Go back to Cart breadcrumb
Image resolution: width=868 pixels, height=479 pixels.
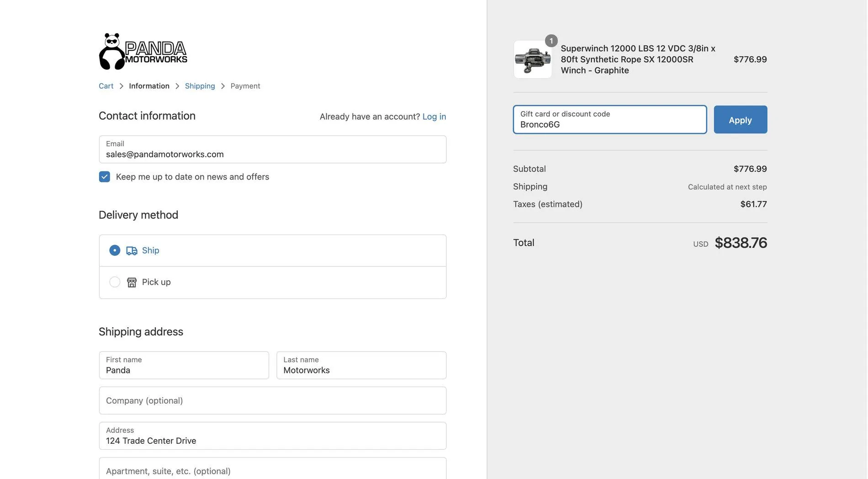(x=106, y=86)
